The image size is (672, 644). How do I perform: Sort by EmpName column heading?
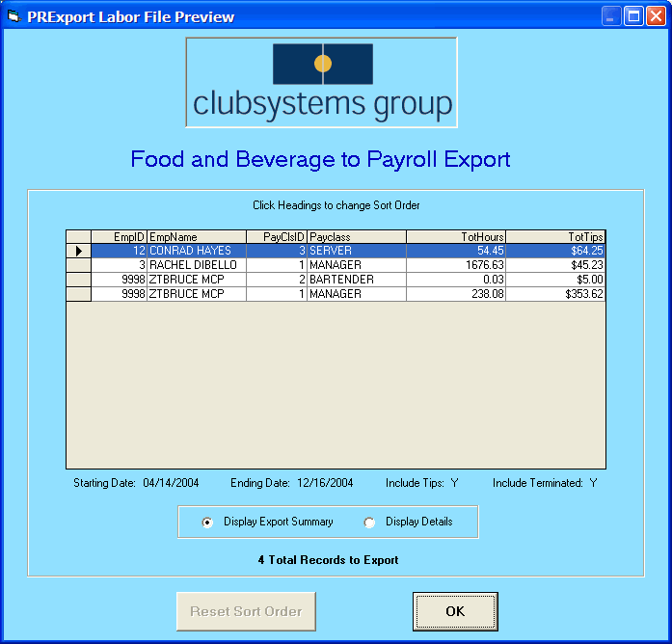[197, 237]
